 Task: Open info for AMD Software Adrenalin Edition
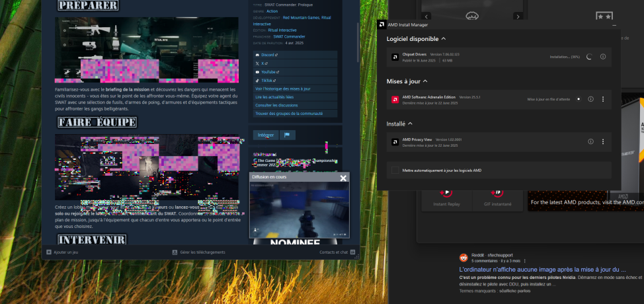pyautogui.click(x=590, y=99)
